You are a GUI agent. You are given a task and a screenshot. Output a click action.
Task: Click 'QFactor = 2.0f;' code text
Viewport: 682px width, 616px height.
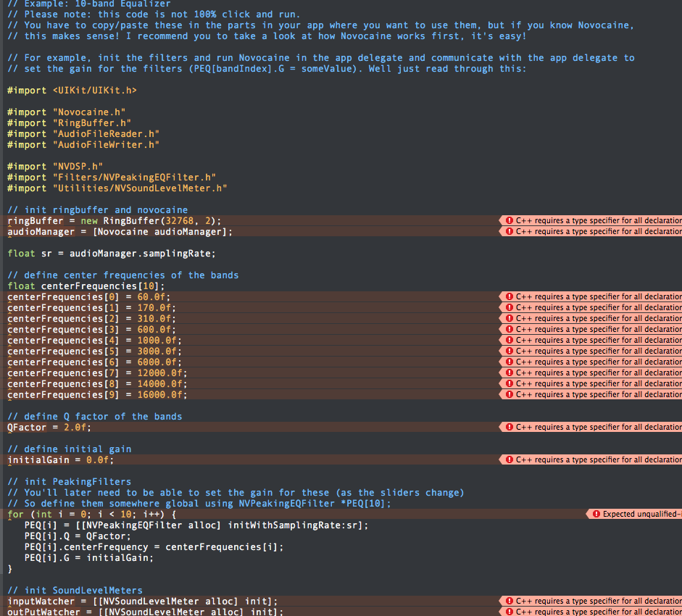pos(49,428)
